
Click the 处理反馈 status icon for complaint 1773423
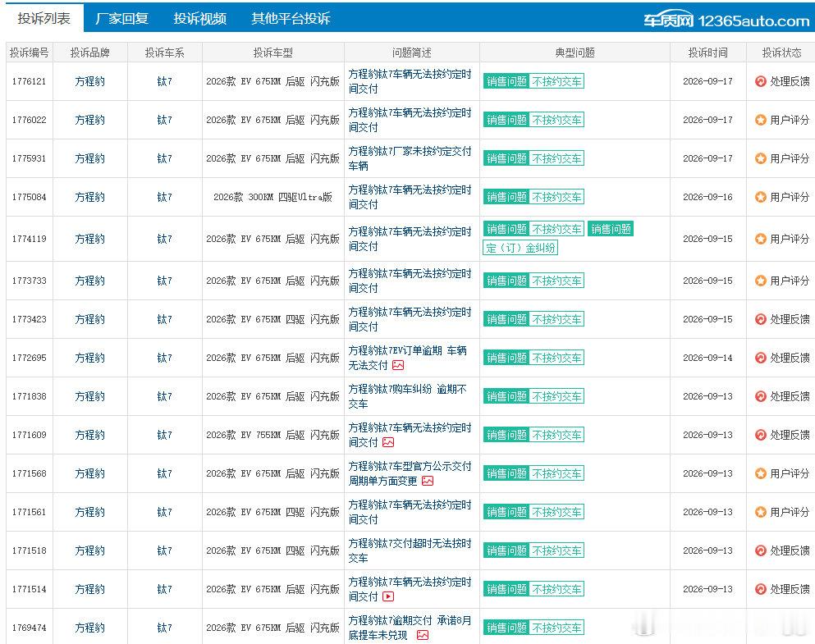click(x=761, y=319)
